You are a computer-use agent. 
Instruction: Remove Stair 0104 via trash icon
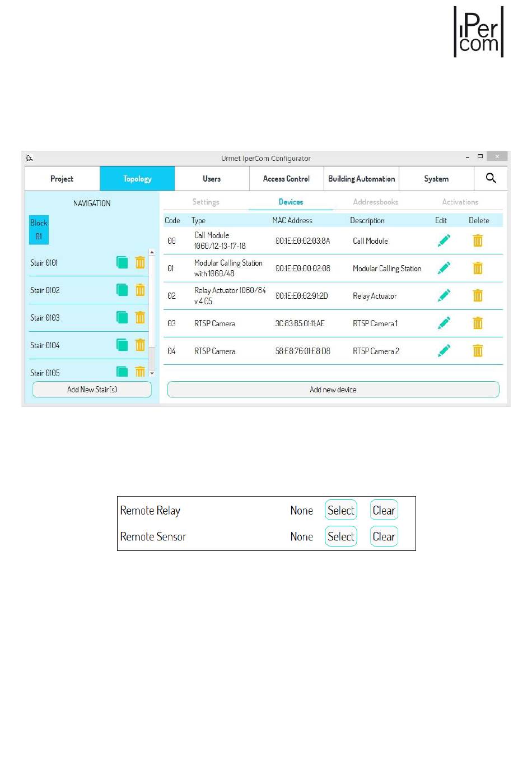[140, 345]
